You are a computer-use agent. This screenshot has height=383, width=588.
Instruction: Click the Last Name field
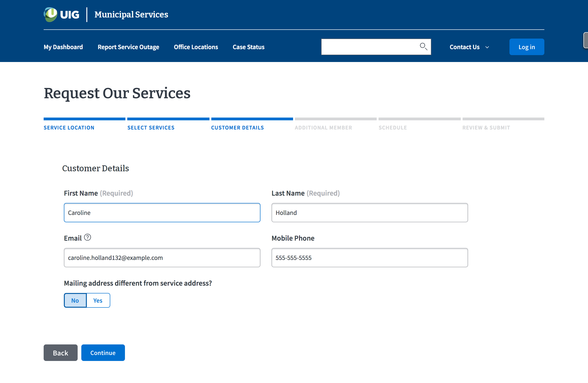pyautogui.click(x=369, y=212)
